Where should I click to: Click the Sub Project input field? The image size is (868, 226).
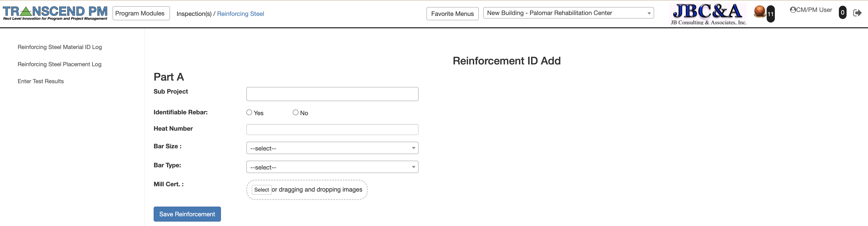[332, 94]
